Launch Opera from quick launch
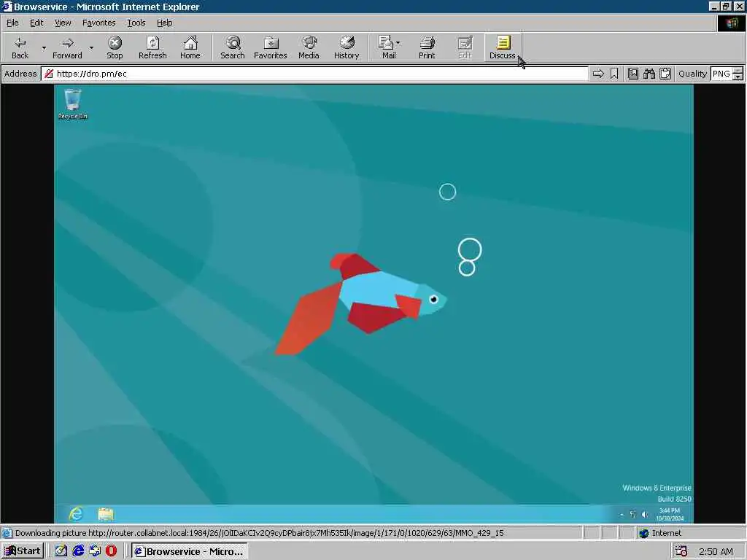The image size is (747, 560). [112, 551]
